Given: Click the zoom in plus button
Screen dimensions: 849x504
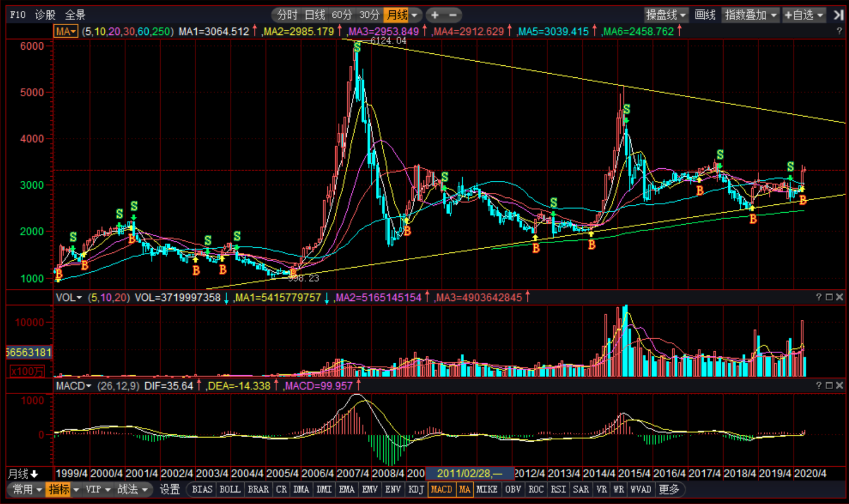Looking at the screenshot, I should click(x=435, y=15).
